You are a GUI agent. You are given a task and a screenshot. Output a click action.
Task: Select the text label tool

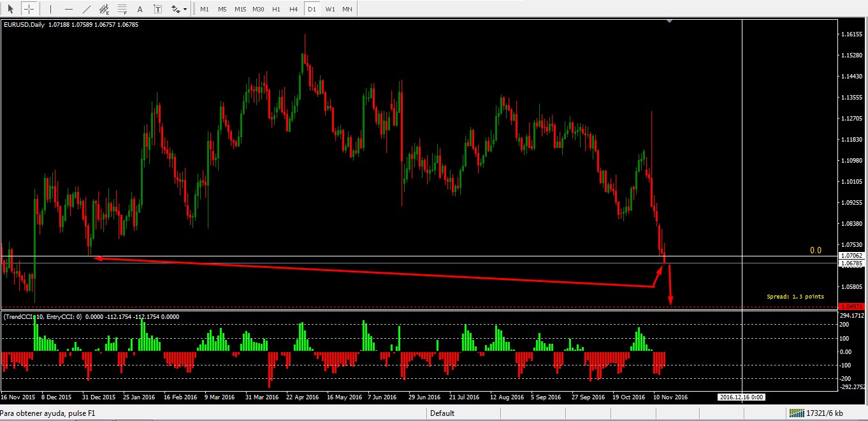pyautogui.click(x=157, y=8)
